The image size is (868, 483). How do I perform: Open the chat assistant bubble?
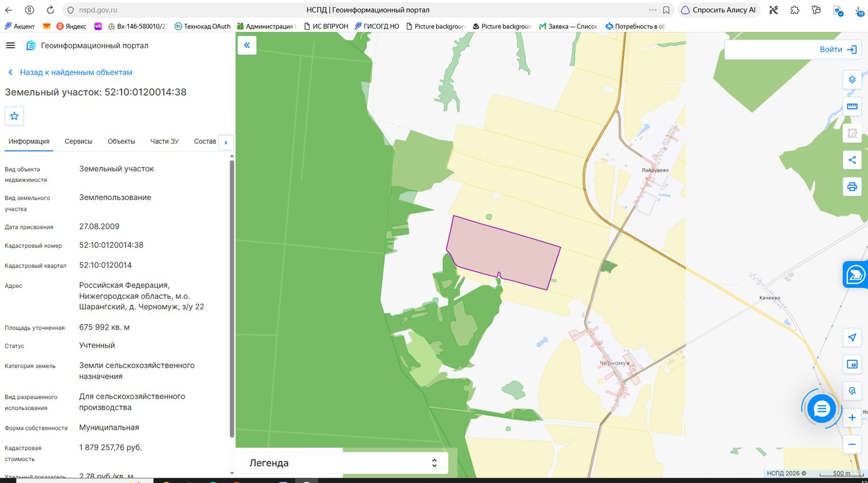click(821, 409)
